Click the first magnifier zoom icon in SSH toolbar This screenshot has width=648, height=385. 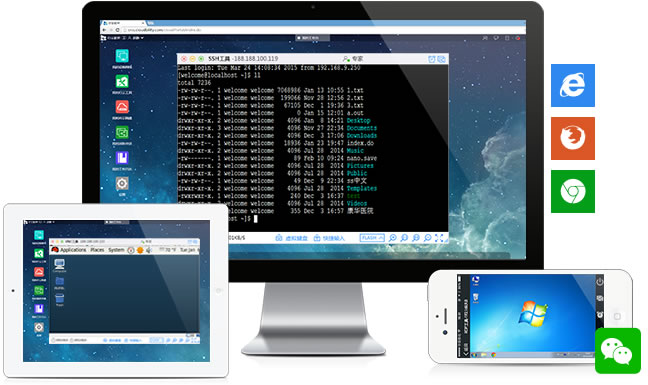click(393, 238)
